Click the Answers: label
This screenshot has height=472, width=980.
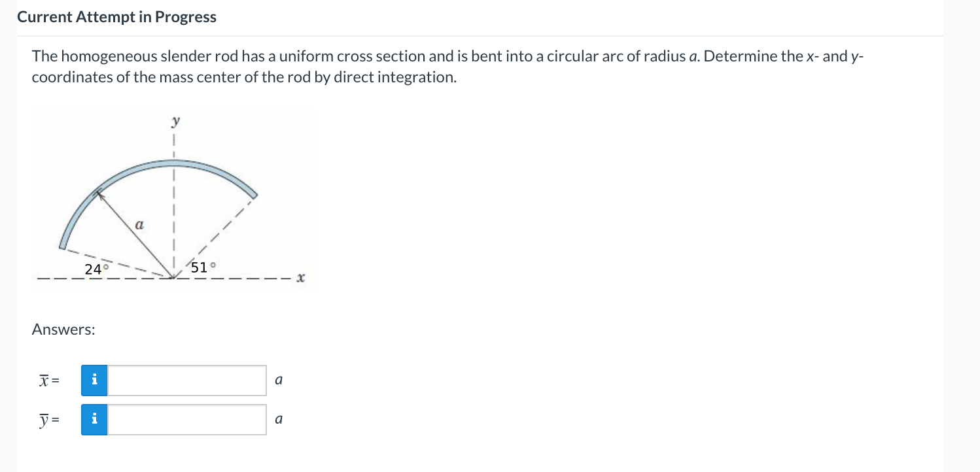[x=63, y=329]
